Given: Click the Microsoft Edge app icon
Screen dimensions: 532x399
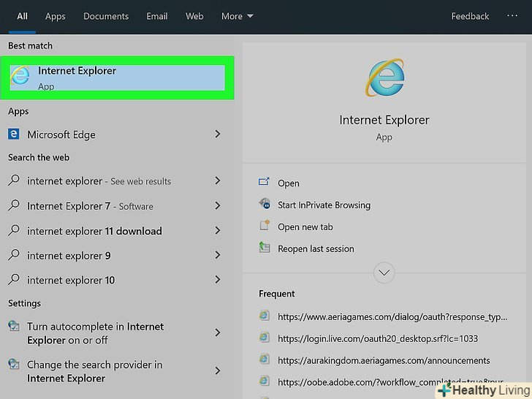Looking at the screenshot, I should point(14,134).
